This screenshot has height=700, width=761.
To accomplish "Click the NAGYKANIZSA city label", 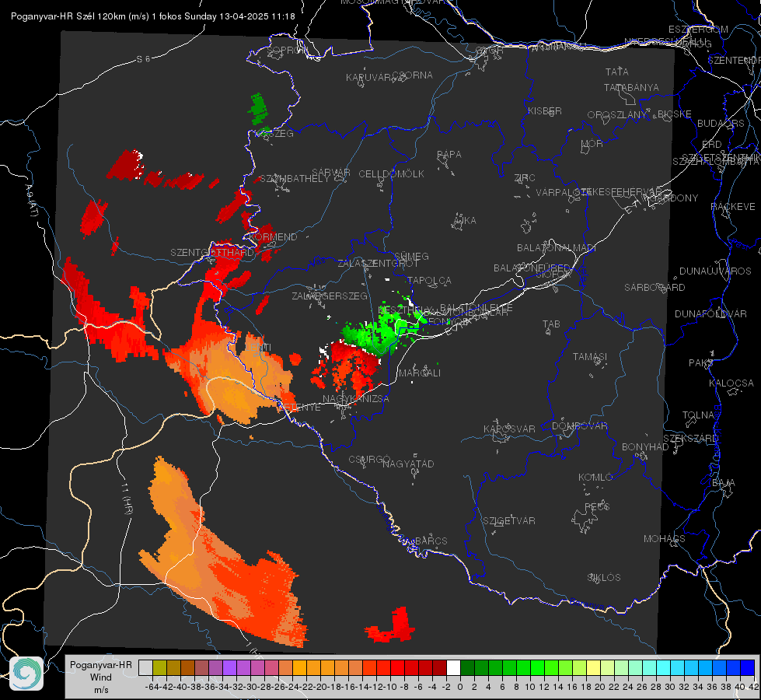I will pyautogui.click(x=356, y=399).
